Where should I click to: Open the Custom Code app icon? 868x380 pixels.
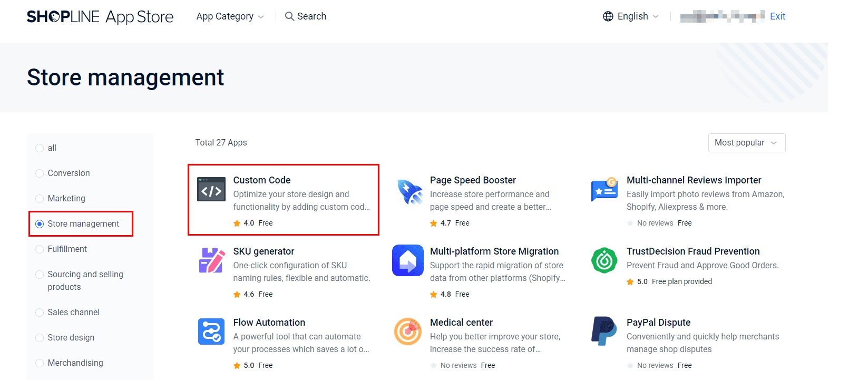[x=211, y=190]
